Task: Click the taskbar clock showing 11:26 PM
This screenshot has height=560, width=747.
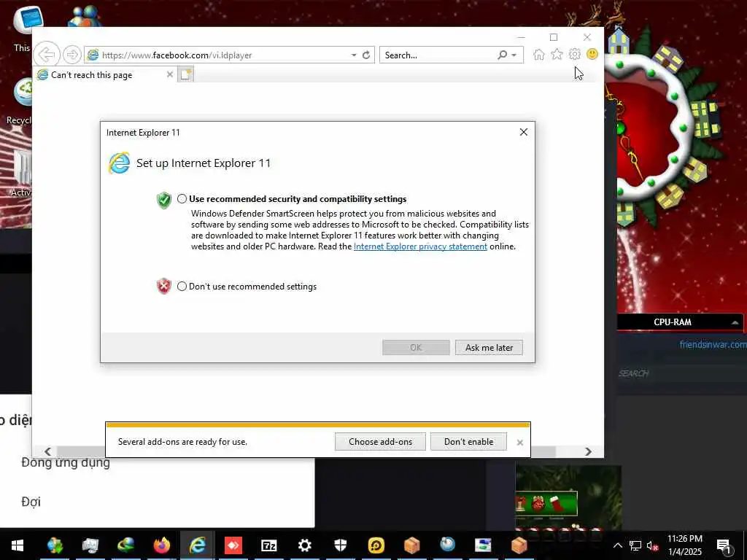Action: pos(684,545)
